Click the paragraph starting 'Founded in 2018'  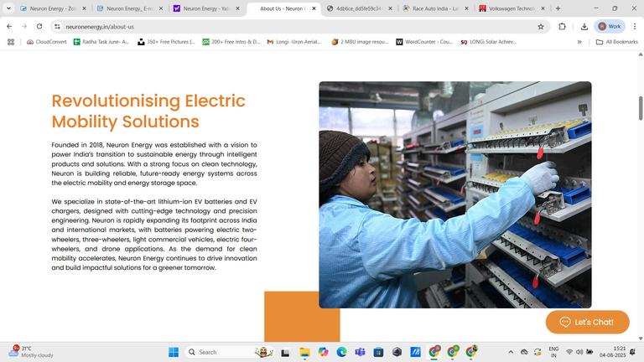click(154, 163)
